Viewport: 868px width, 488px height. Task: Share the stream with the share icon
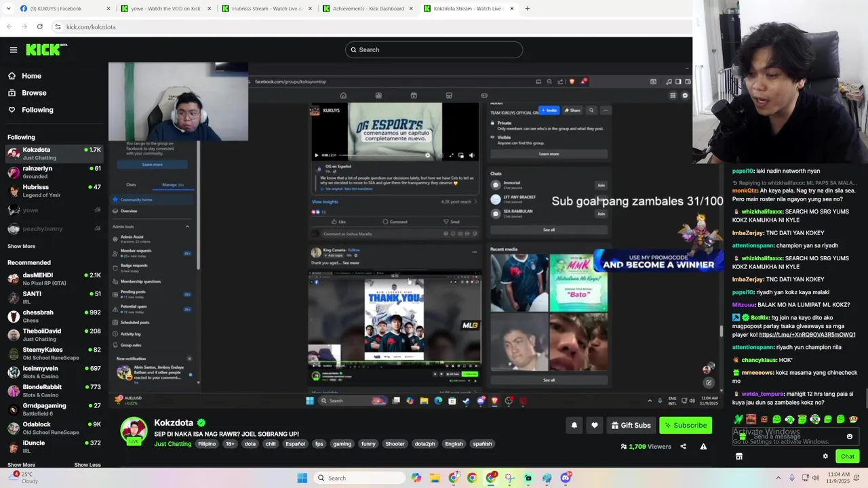coord(683,447)
